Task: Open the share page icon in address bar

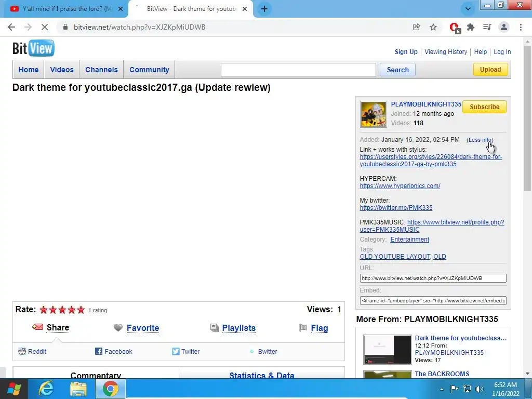Action: point(416,27)
